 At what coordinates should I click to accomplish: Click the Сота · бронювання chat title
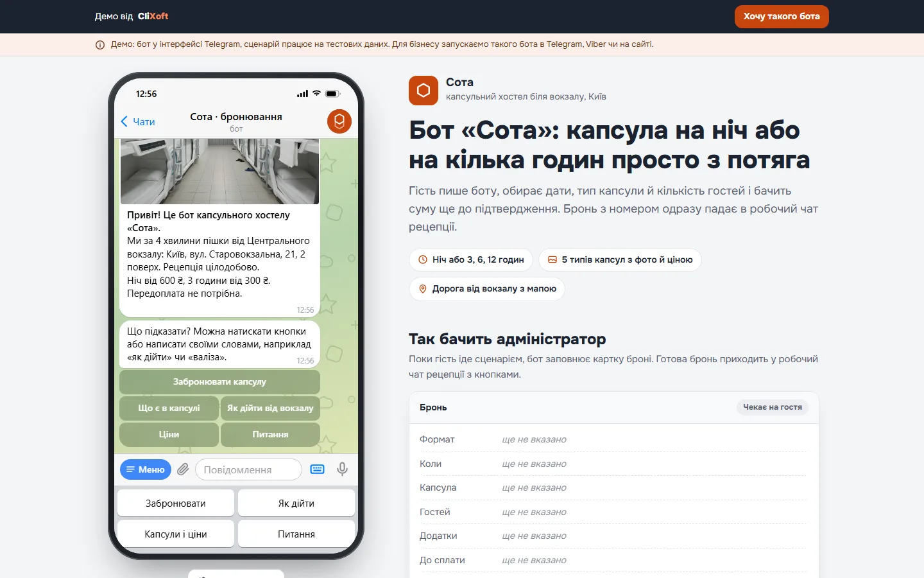click(x=236, y=117)
